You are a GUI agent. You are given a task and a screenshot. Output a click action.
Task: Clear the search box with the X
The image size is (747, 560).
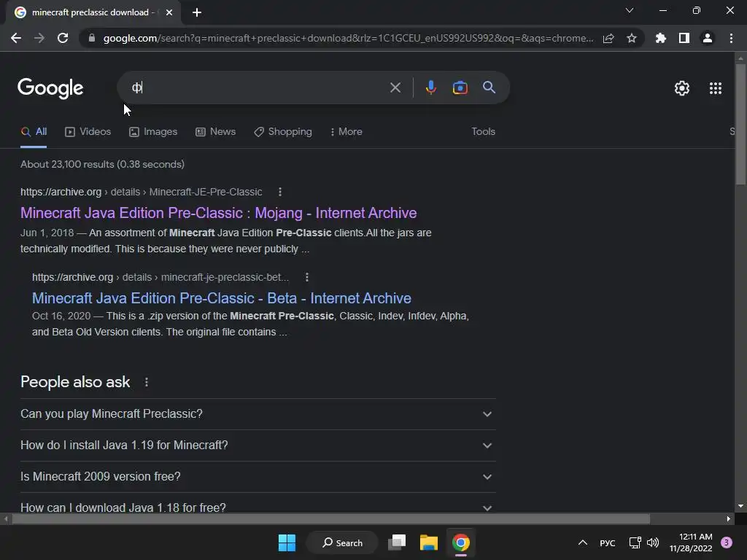coord(395,87)
